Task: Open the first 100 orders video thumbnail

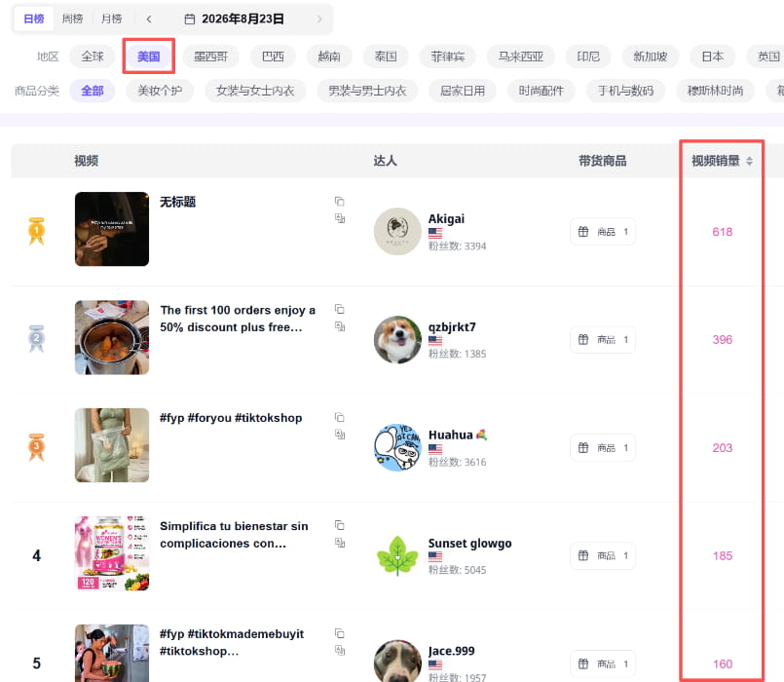Action: [x=112, y=337]
